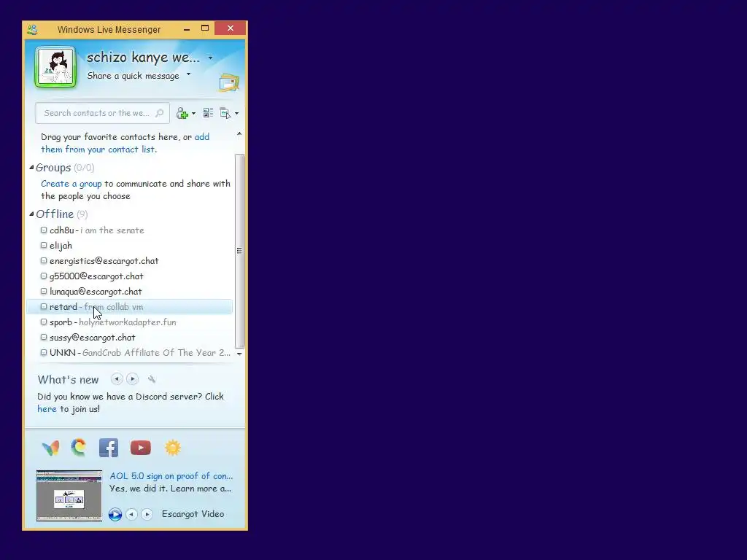The width and height of the screenshot is (747, 560).
Task: Go to next Escargot video
Action: tap(147, 514)
